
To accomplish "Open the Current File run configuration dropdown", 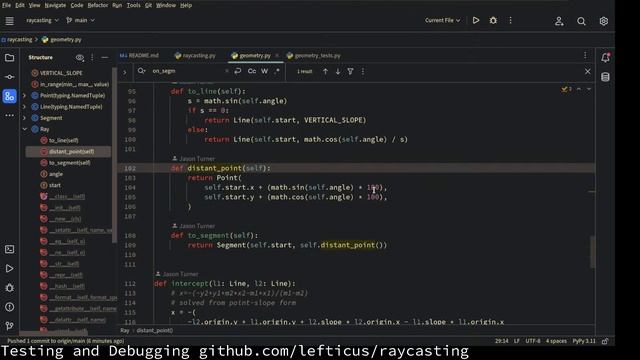I will (x=442, y=20).
